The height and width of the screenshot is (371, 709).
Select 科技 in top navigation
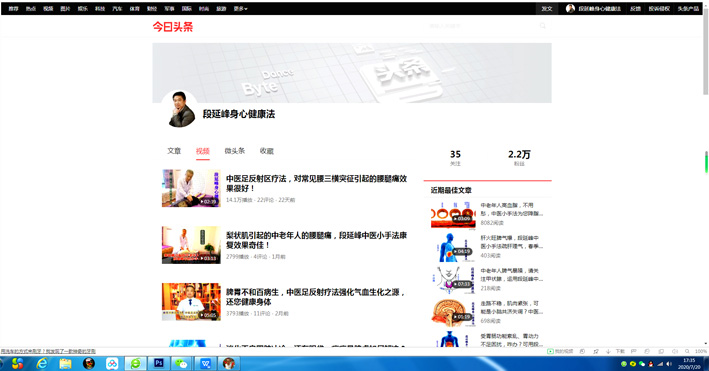pyautogui.click(x=100, y=9)
